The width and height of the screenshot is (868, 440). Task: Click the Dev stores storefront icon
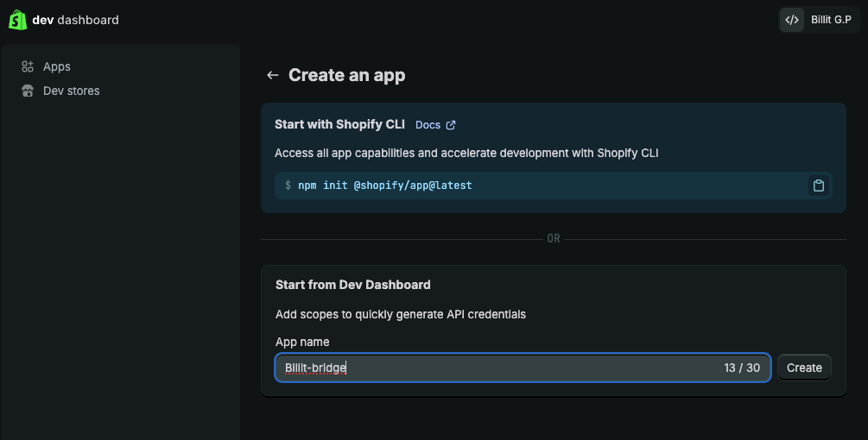(x=28, y=91)
